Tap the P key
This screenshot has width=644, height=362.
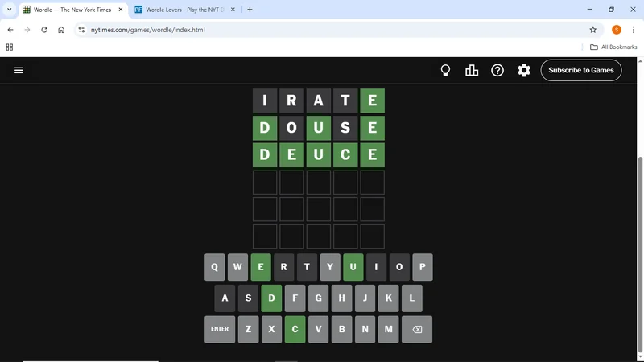(x=423, y=267)
